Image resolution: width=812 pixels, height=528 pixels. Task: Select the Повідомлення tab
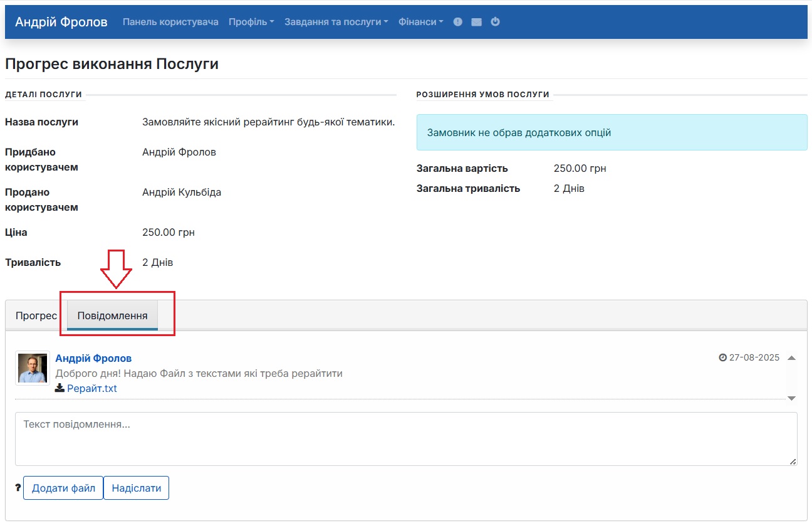[112, 315]
